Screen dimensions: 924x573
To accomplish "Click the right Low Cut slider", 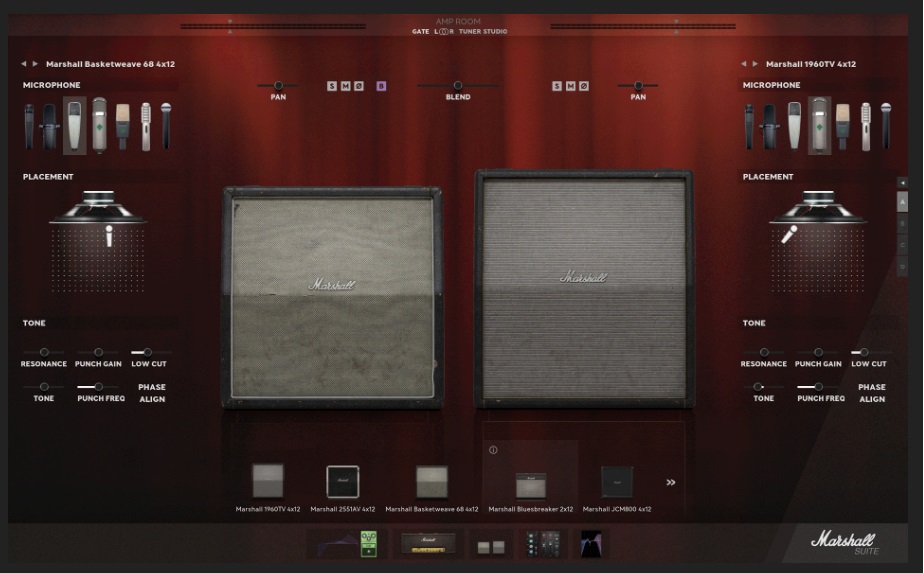I will pos(870,352).
